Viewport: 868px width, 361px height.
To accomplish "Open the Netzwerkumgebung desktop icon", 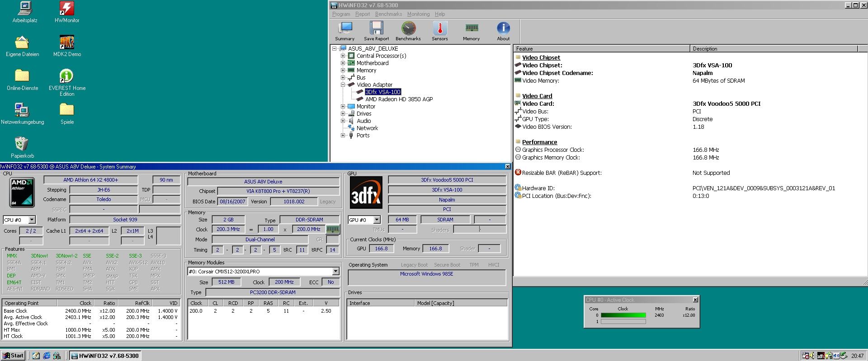I will 22,114.
